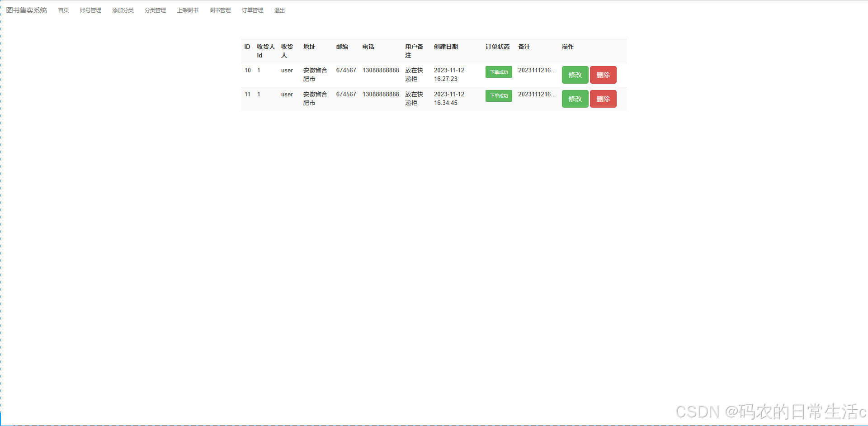Click 删除 for order ID 10

pyautogui.click(x=603, y=75)
